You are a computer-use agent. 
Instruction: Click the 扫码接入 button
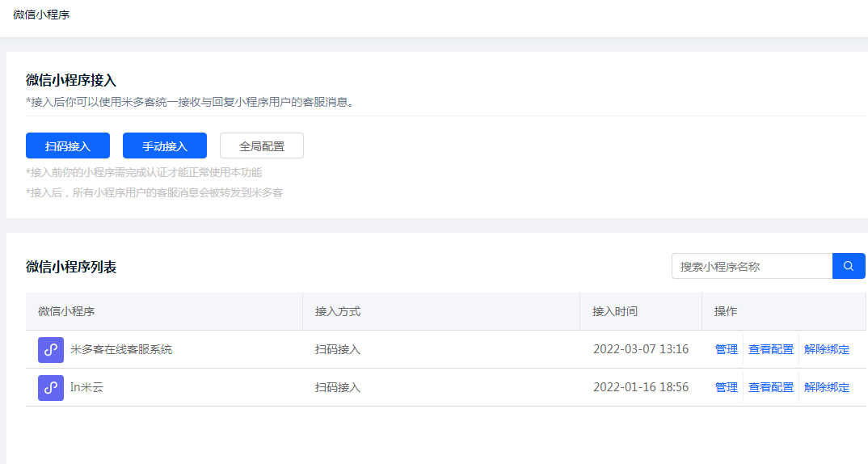click(x=68, y=146)
